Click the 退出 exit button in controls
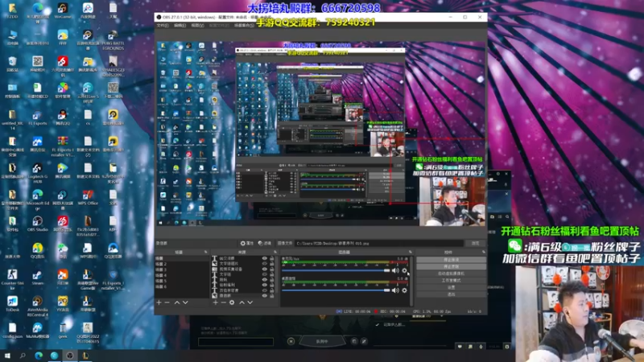The image size is (644, 362). 451,294
